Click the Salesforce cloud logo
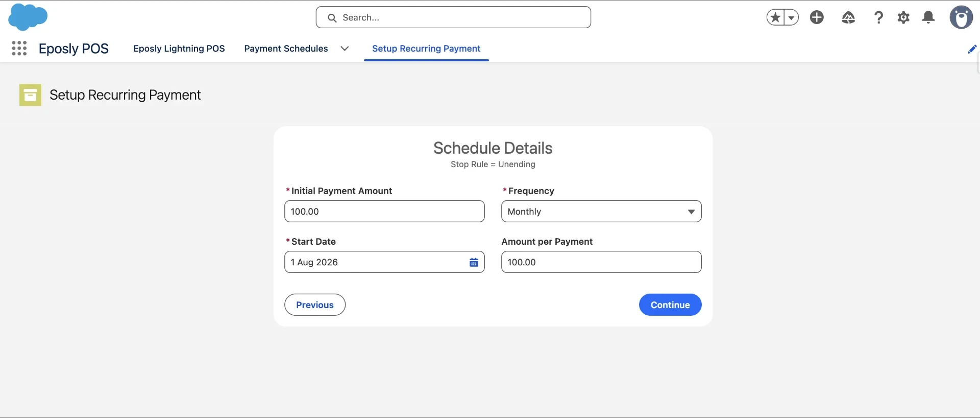The width and height of the screenshot is (980, 418). (x=28, y=17)
